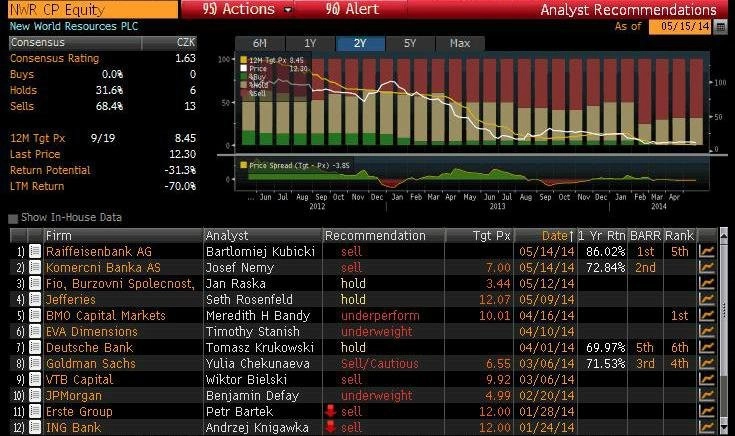Sort by the BARR column header
The height and width of the screenshot is (436, 735).
pos(645,235)
